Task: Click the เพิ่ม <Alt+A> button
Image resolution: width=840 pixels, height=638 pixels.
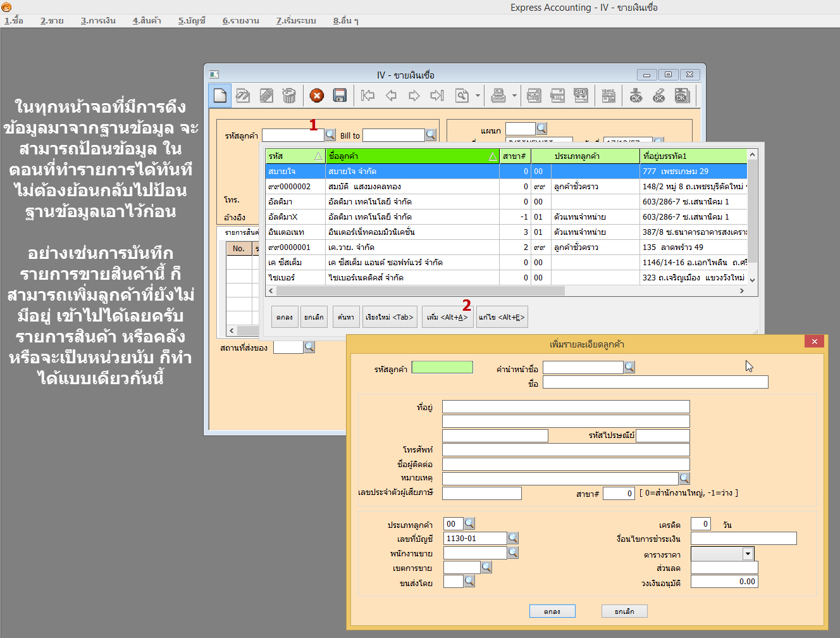Action: (447, 317)
